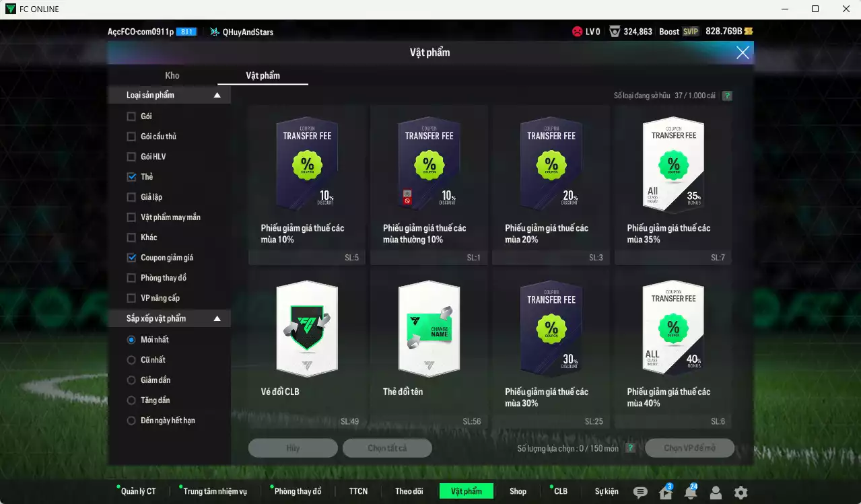Click the Chọn tất cả button
Screen dimensions: 861x504
387,448
